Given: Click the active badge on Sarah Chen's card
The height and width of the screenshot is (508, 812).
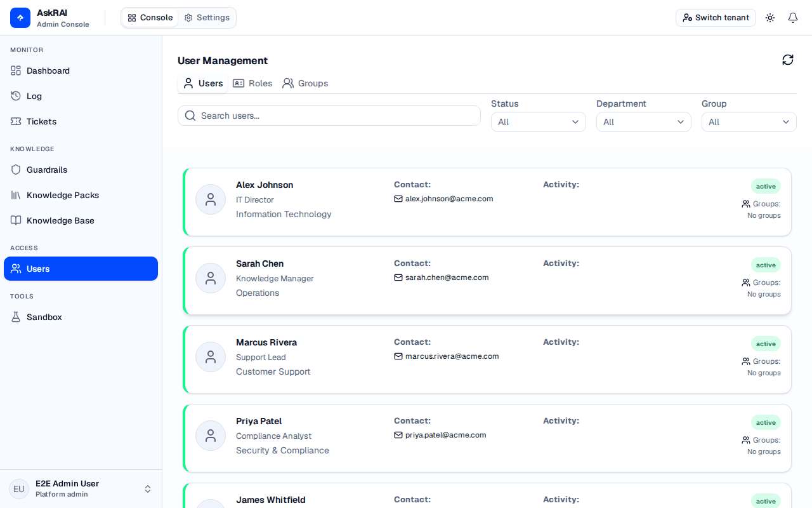Looking at the screenshot, I should point(766,265).
